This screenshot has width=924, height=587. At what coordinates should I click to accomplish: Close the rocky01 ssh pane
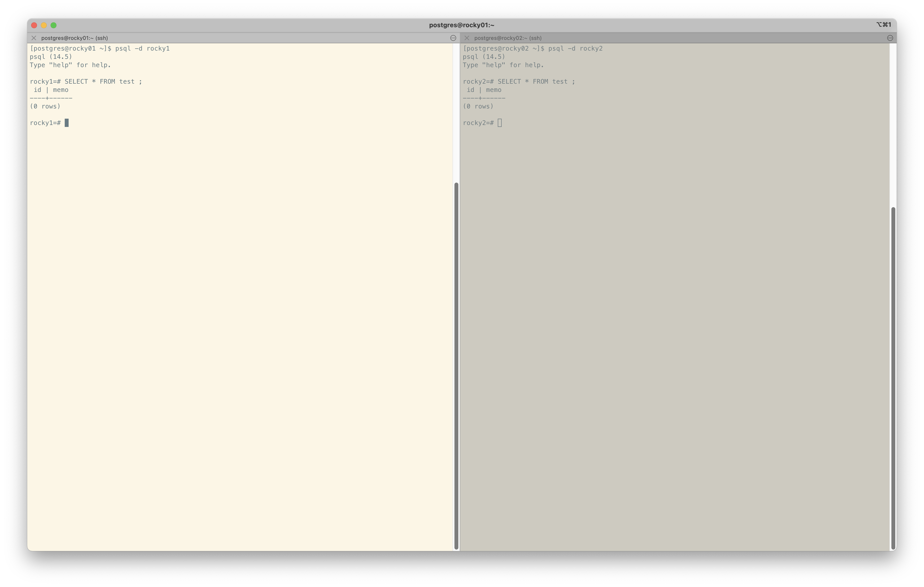click(x=34, y=38)
